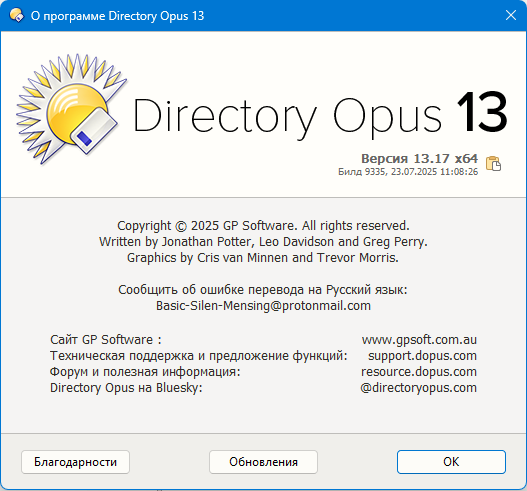527x491 pixels.
Task: Click the О программе Directory Opus 13 title
Action: click(x=117, y=16)
